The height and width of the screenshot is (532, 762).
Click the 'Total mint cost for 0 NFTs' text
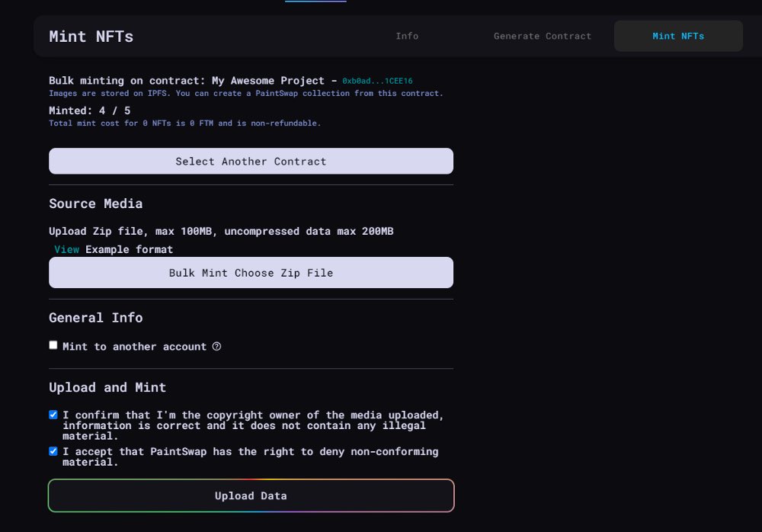click(x=184, y=123)
